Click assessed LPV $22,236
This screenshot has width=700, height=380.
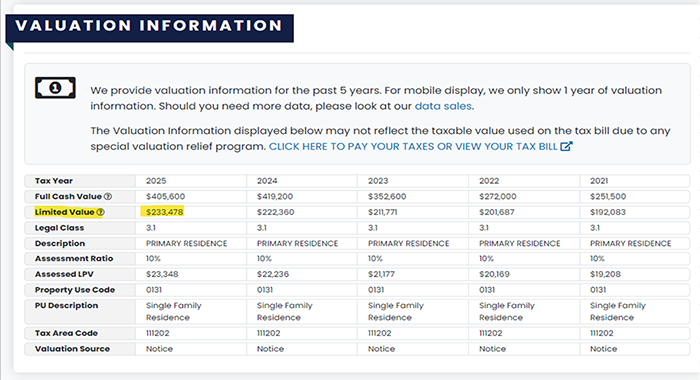point(273,274)
